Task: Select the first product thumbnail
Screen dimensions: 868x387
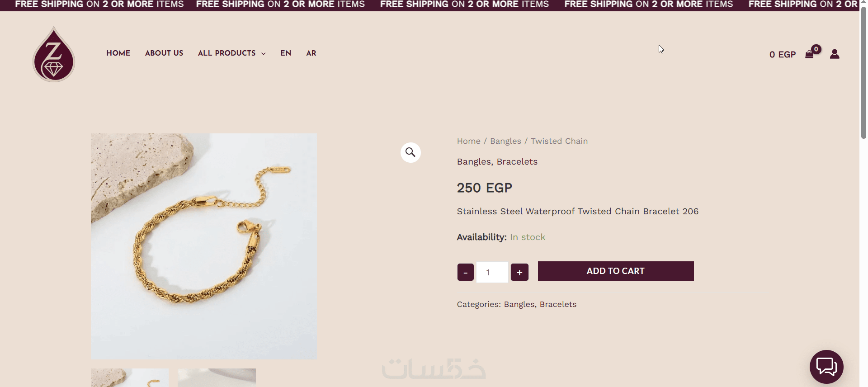Action: (x=130, y=378)
